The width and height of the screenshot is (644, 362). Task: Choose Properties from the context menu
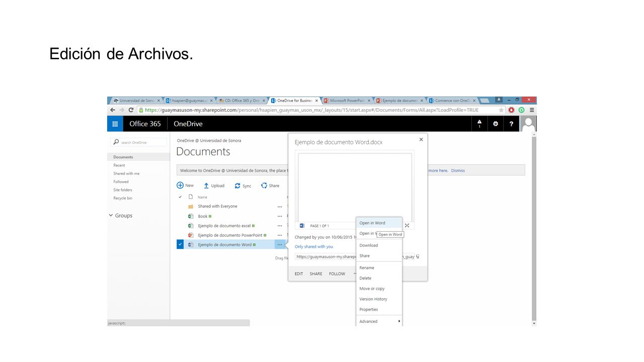[x=379, y=309]
